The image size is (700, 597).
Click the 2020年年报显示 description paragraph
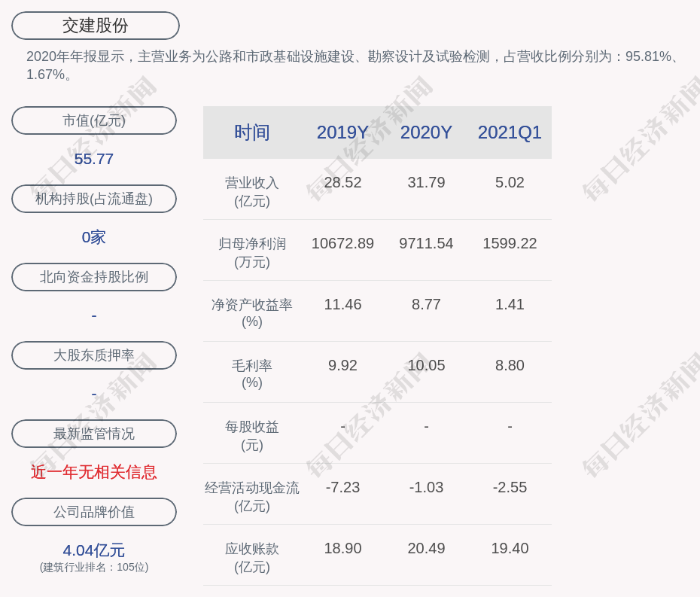(x=353, y=65)
